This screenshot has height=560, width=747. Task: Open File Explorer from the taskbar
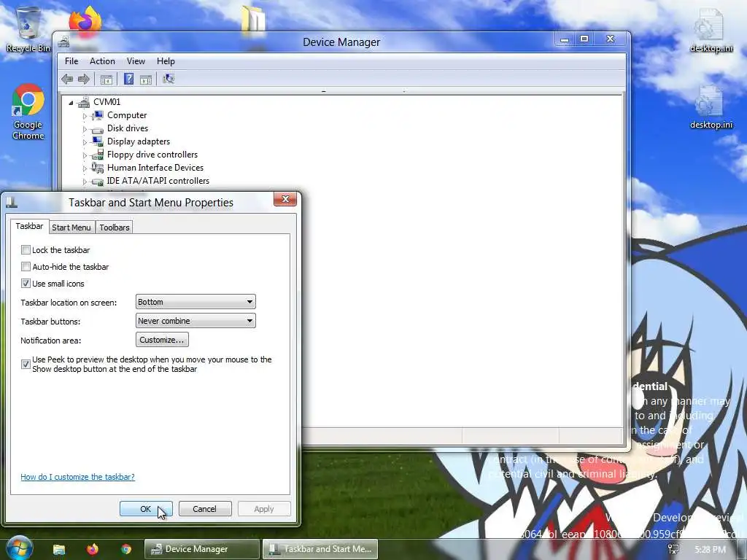click(59, 549)
